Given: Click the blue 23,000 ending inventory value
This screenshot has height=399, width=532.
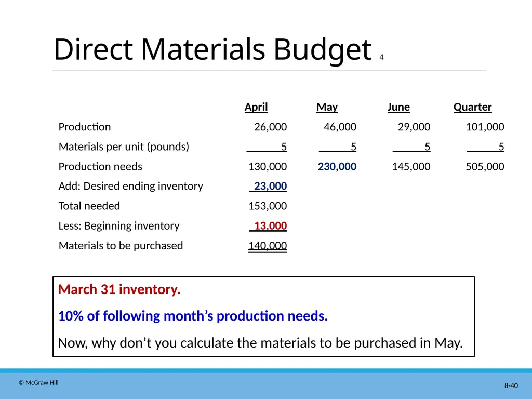Looking at the screenshot, I should (270, 187).
